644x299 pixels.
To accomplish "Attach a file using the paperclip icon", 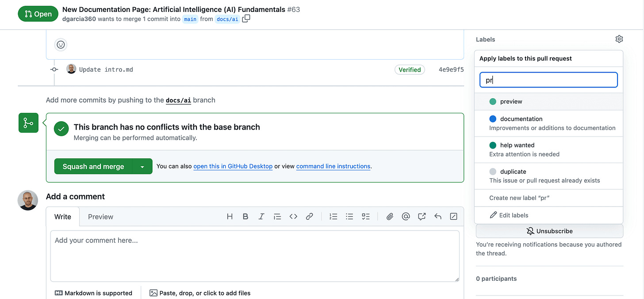I will [x=390, y=216].
